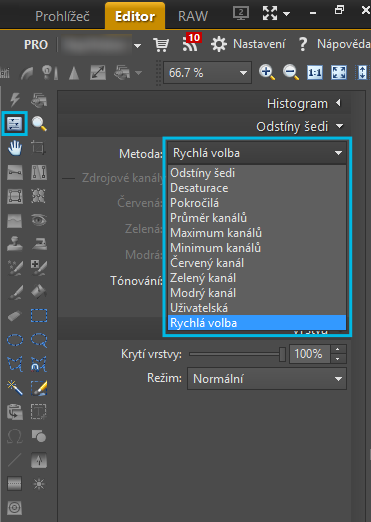Click the Zoom out magnifier button
371x522 pixels.
[291, 72]
